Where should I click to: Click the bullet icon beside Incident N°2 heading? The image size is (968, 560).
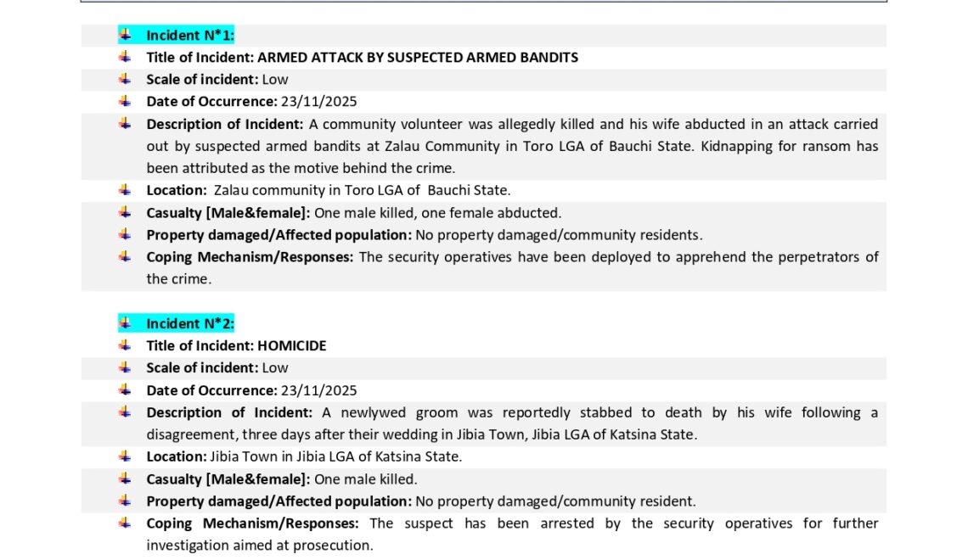pos(125,323)
